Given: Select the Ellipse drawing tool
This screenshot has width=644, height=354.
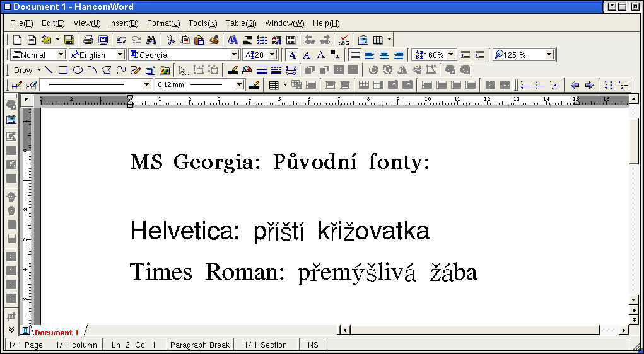Looking at the screenshot, I should click(78, 70).
